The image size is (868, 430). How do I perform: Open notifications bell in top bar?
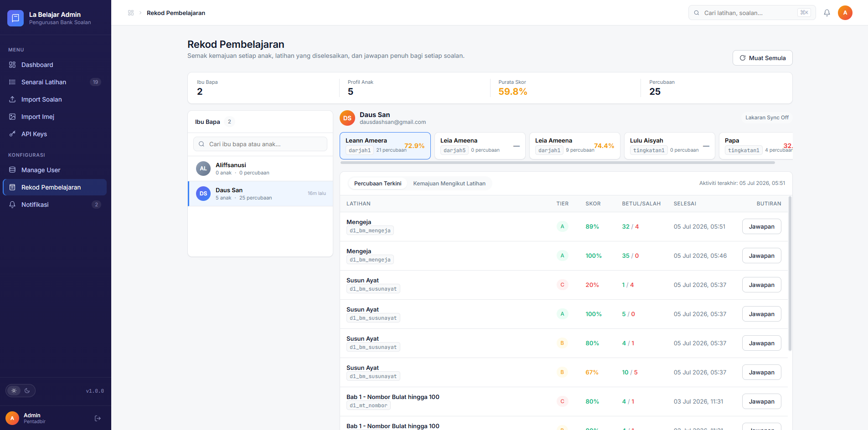click(827, 13)
